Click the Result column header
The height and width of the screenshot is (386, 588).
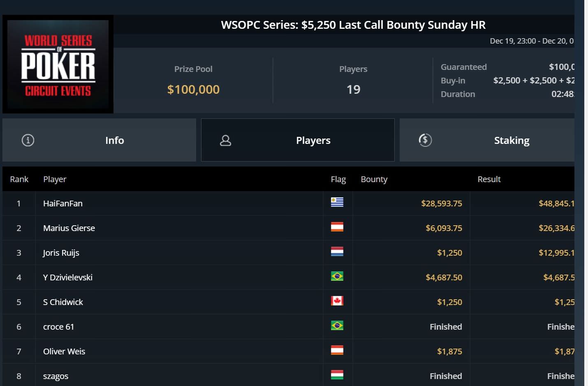pos(489,179)
